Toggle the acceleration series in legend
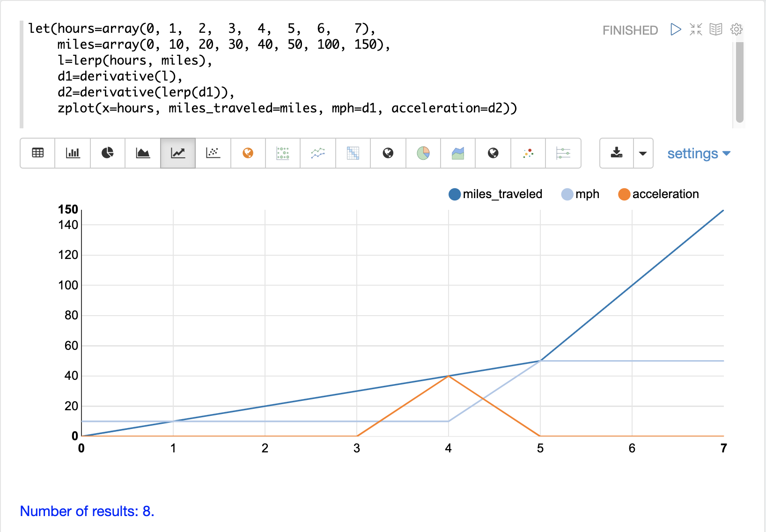This screenshot has width=766, height=532. coord(659,194)
